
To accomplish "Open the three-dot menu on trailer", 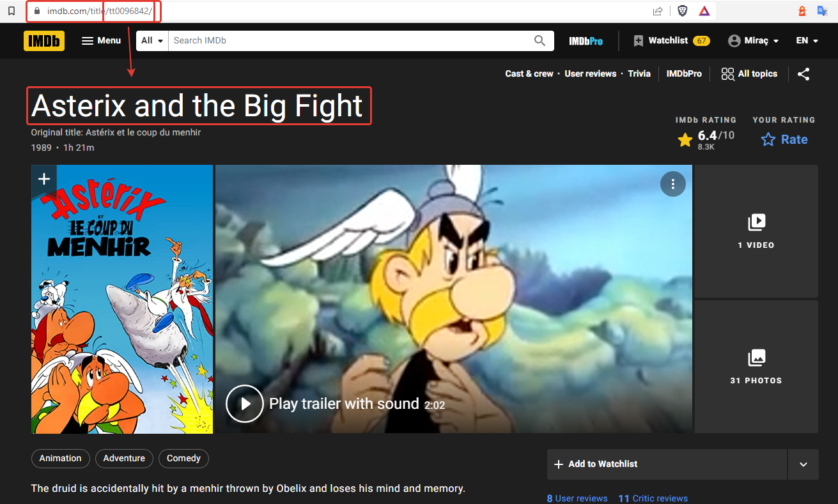I will tap(672, 184).
